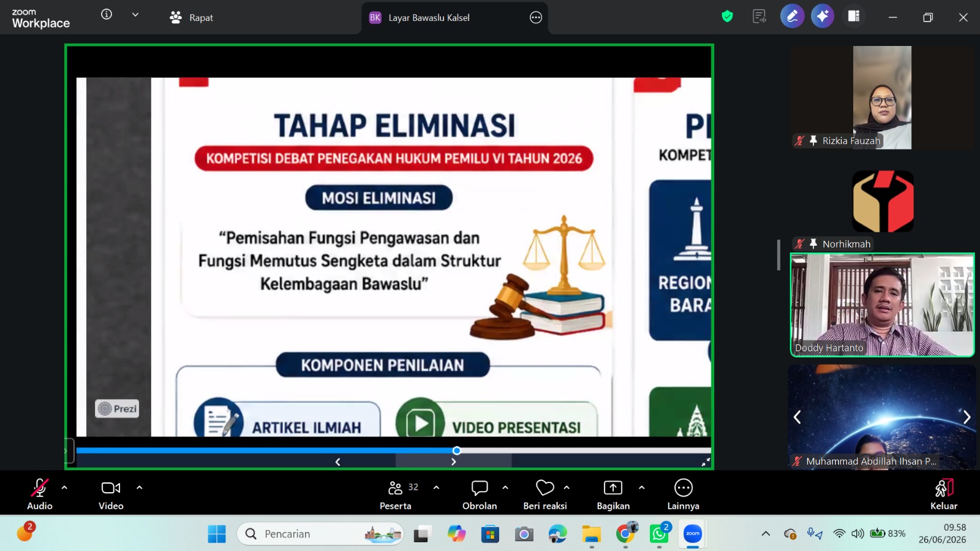Click tray microphone in-use icon
The image size is (980, 551).
(x=814, y=534)
